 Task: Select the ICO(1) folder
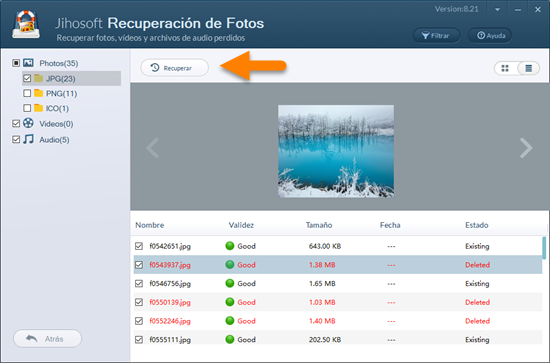pyautogui.click(x=57, y=108)
